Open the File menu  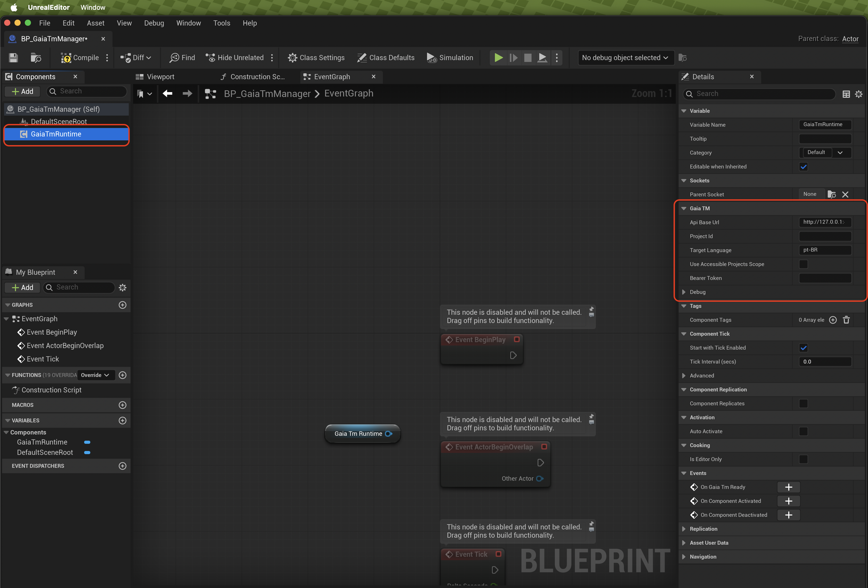pos(45,23)
